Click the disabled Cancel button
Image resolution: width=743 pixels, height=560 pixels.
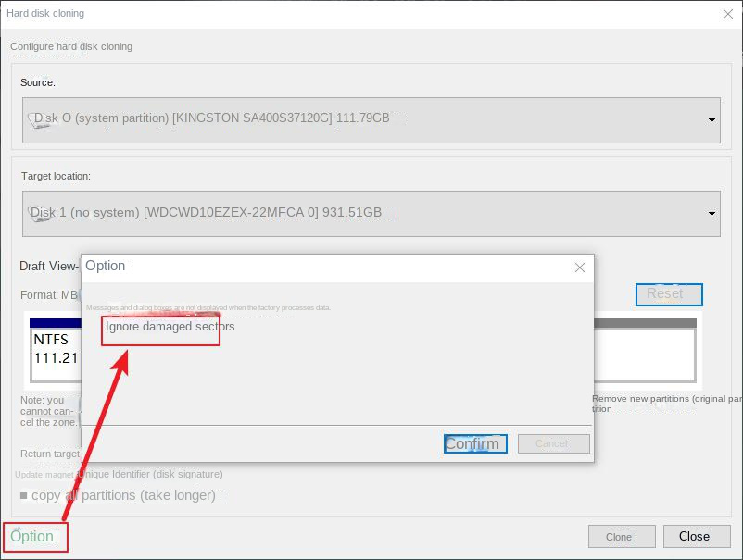pos(553,443)
